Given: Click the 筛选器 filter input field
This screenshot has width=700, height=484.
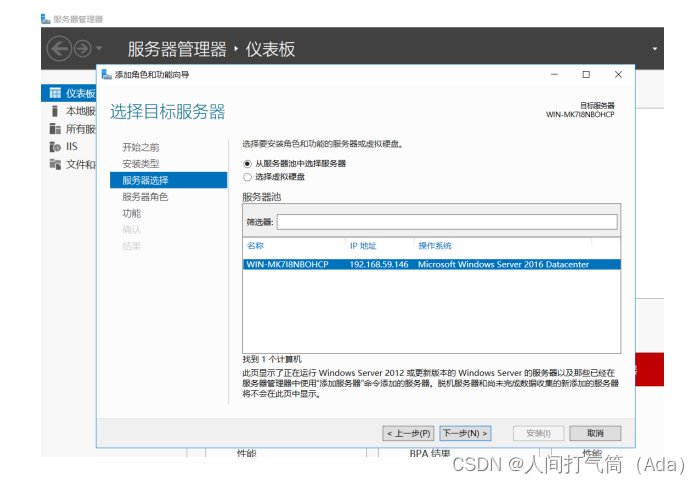Looking at the screenshot, I should pyautogui.click(x=446, y=222).
